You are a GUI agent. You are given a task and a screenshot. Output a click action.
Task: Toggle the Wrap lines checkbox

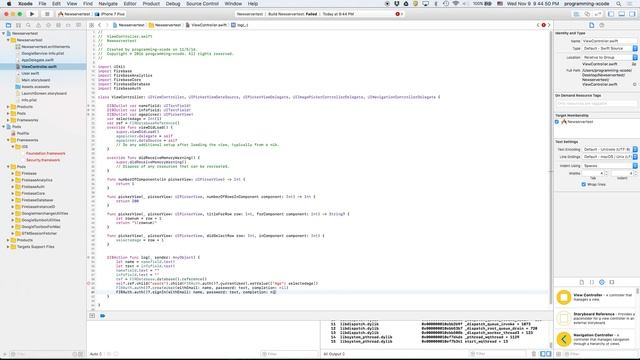pos(584,184)
